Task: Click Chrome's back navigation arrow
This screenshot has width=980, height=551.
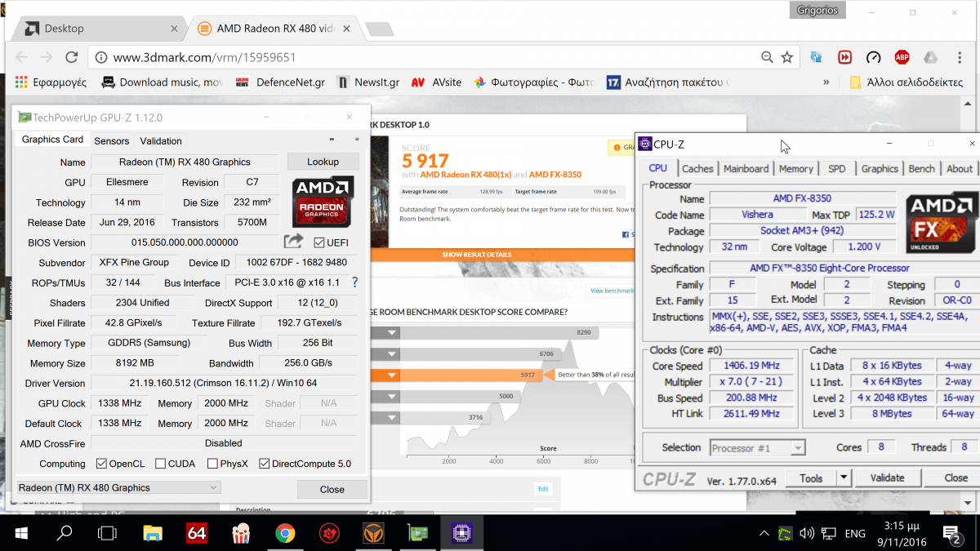Action: [x=22, y=57]
